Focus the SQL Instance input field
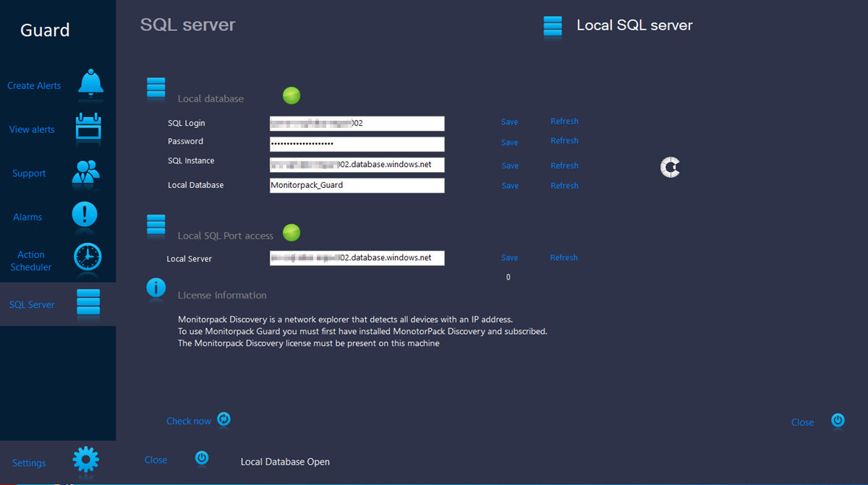This screenshot has height=485, width=868. tap(357, 165)
